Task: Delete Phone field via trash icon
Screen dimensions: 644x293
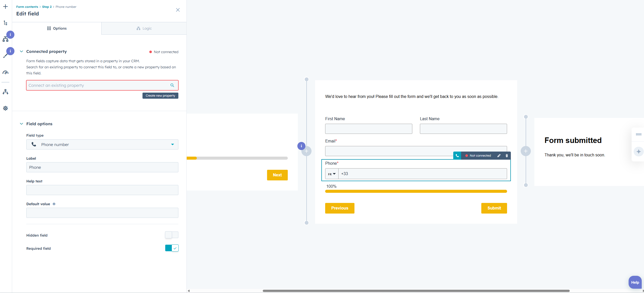Action: point(507,156)
